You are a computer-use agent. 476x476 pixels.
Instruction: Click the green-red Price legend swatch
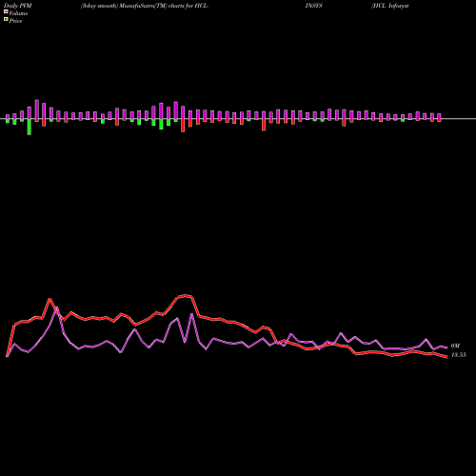coord(6,20)
